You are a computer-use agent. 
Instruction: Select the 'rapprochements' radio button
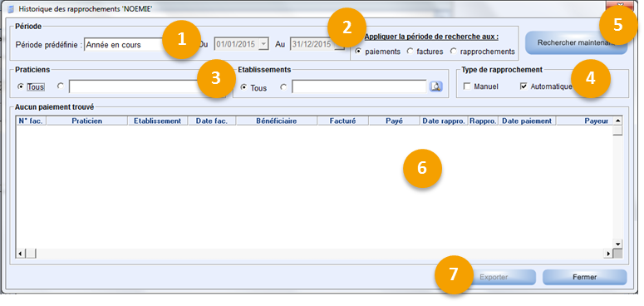tap(453, 52)
